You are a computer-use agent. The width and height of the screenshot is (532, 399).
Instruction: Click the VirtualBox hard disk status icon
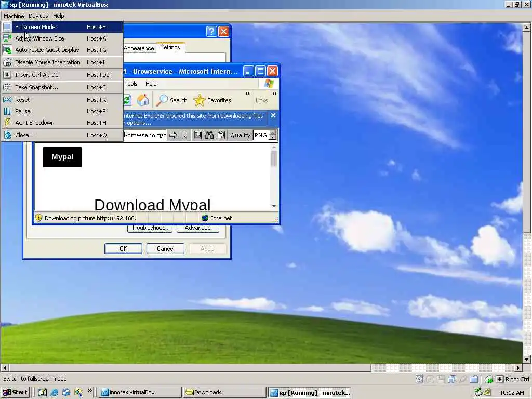[x=419, y=379]
